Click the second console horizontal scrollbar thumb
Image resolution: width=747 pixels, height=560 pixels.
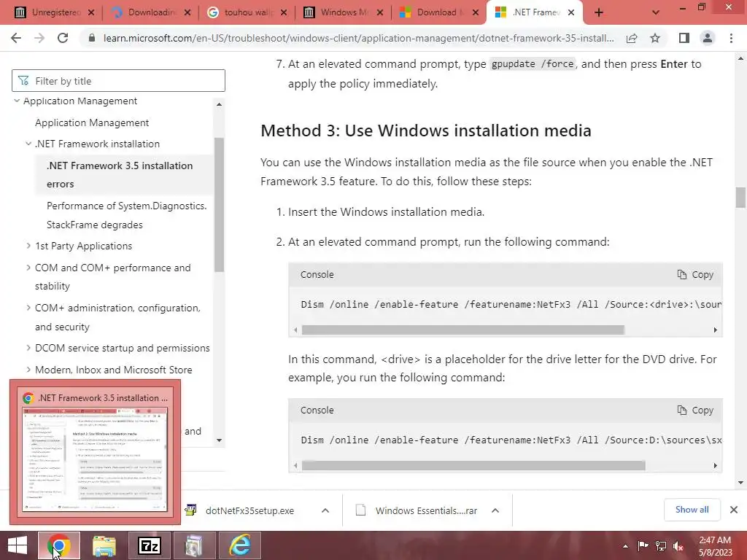[473, 466]
